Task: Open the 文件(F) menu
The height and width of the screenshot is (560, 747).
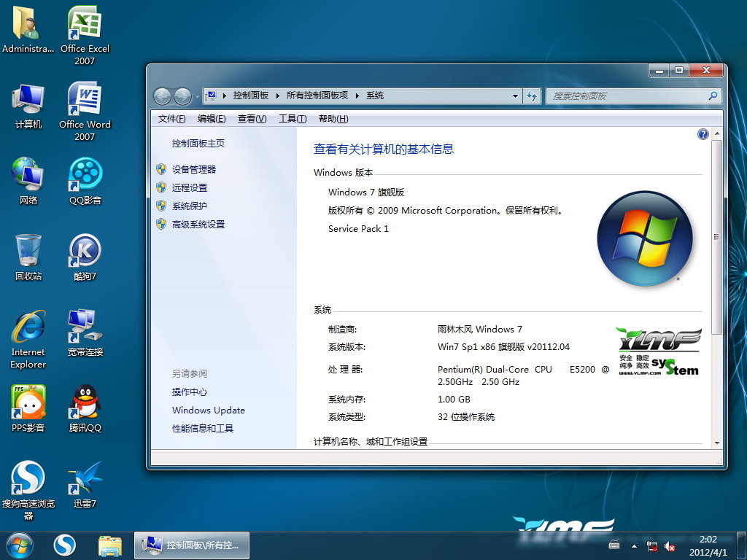Action: [x=171, y=119]
